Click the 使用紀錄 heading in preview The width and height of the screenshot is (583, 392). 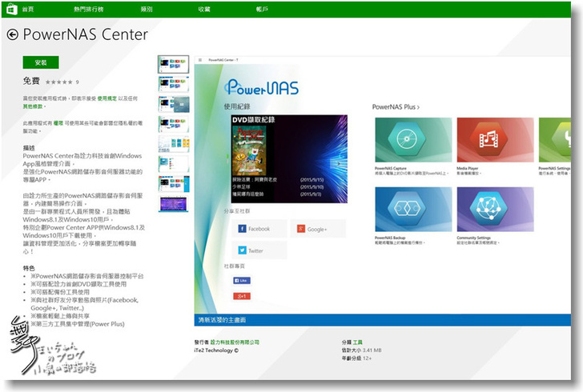click(x=237, y=106)
